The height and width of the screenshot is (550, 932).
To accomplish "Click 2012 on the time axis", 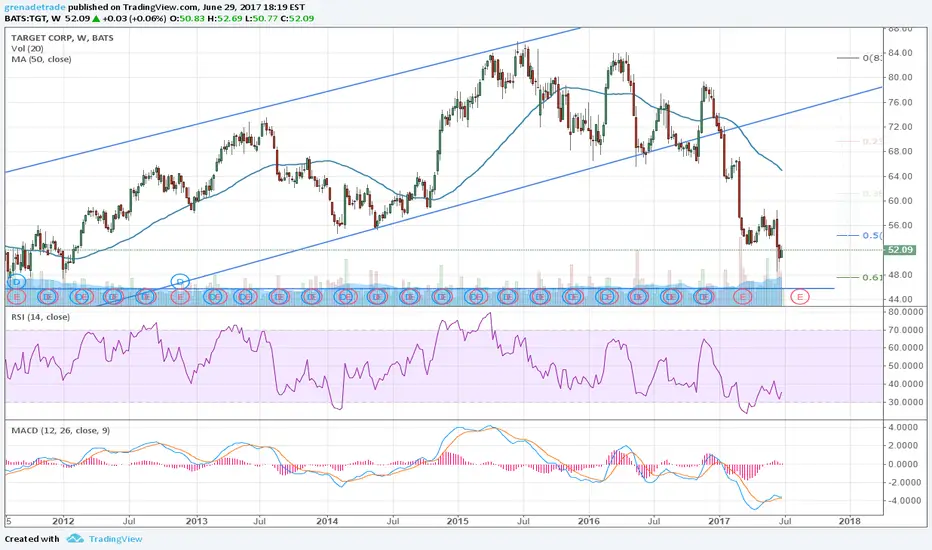I will [63, 521].
